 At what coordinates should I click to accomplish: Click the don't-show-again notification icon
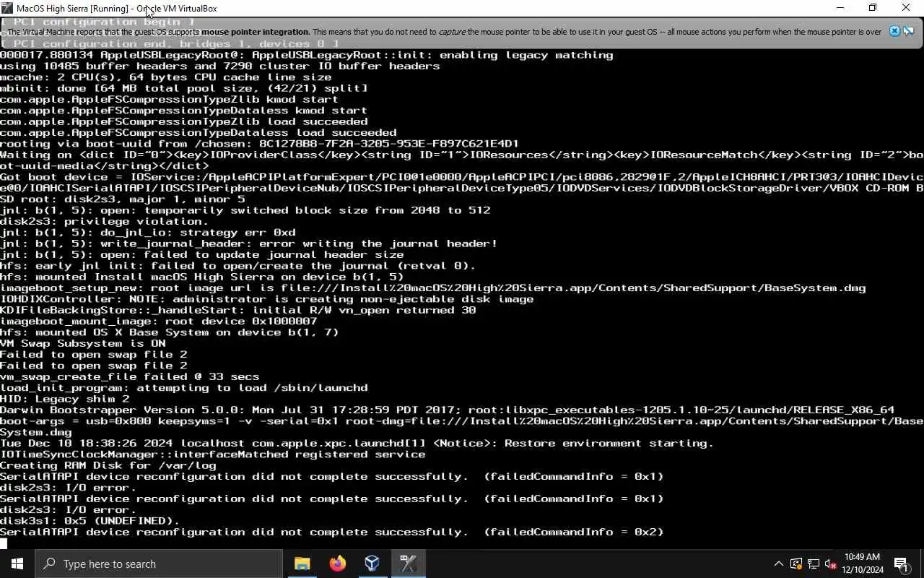tap(909, 31)
